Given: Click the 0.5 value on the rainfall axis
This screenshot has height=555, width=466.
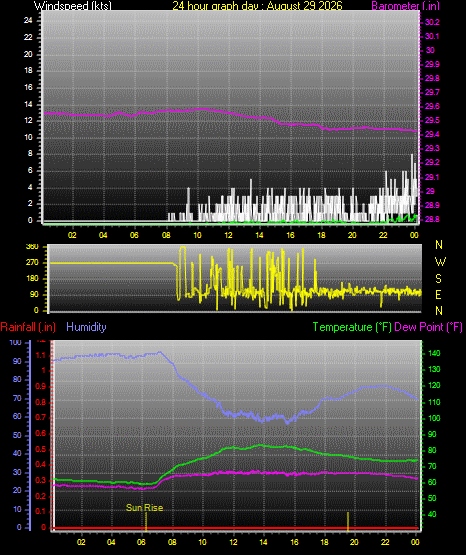Looking at the screenshot, I should 41,449.
